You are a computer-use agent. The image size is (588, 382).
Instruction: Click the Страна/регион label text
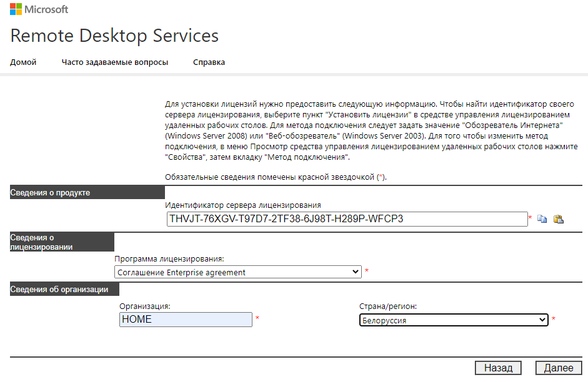coord(388,306)
